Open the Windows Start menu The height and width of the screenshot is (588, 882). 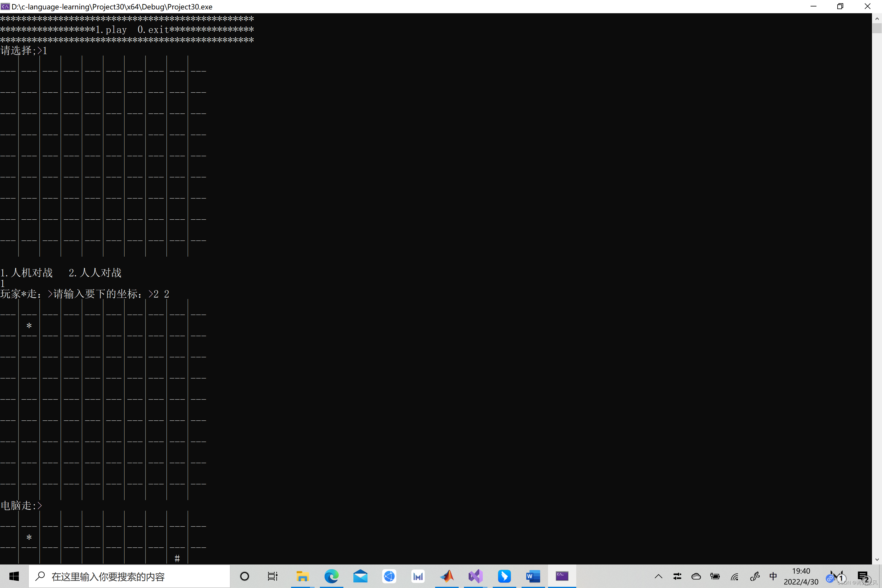[14, 576]
